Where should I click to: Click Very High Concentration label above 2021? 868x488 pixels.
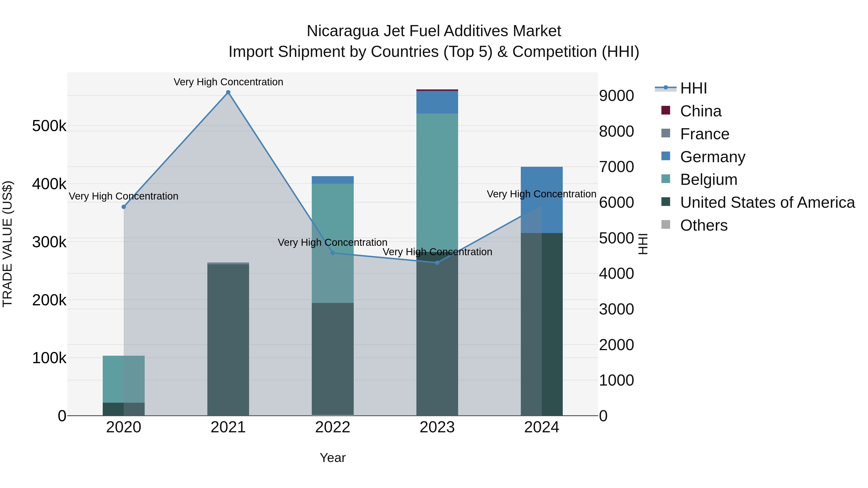pos(228,82)
